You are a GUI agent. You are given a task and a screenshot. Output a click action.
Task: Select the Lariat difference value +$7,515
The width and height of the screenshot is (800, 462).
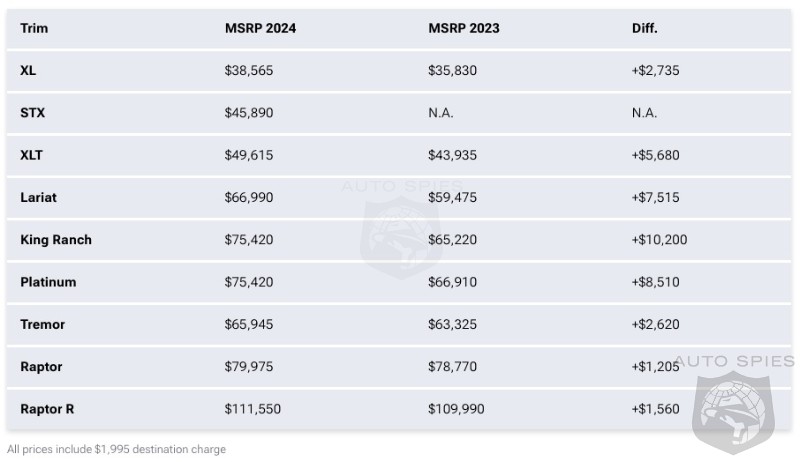pos(655,197)
